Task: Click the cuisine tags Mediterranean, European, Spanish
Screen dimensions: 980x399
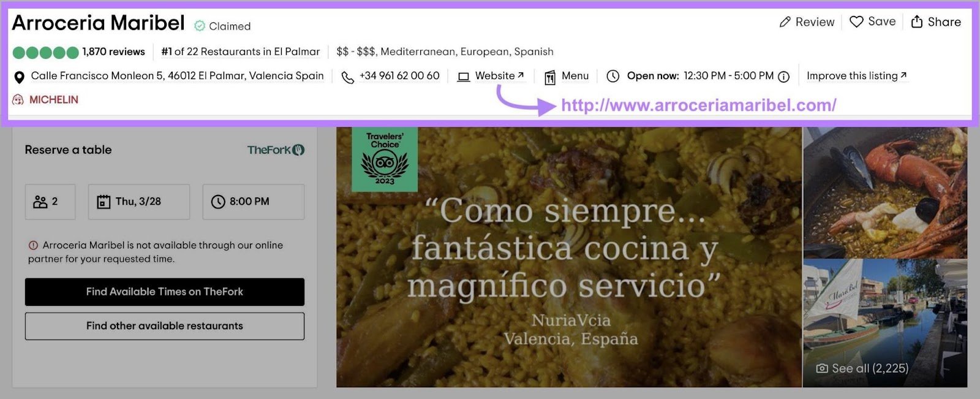Action: pyautogui.click(x=467, y=52)
